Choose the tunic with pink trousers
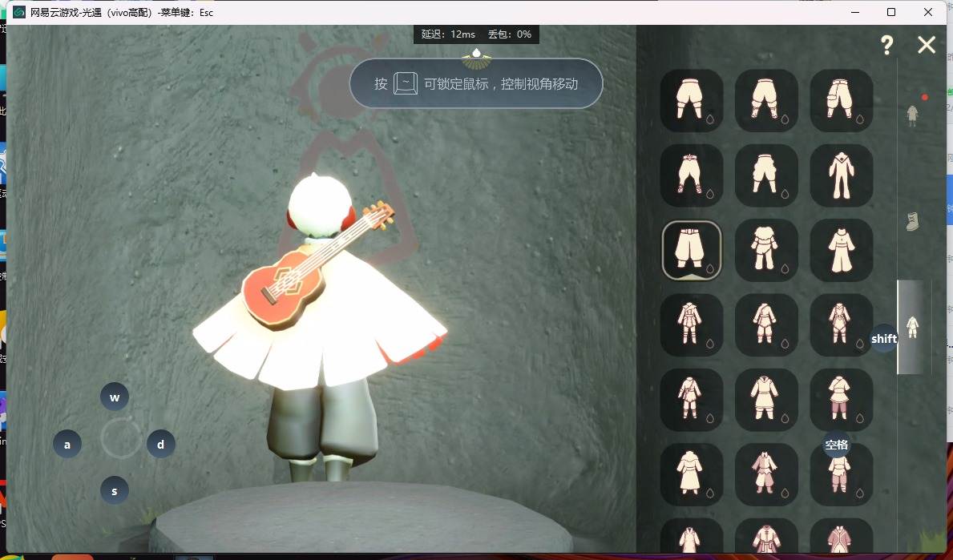953x560 pixels. coord(841,399)
